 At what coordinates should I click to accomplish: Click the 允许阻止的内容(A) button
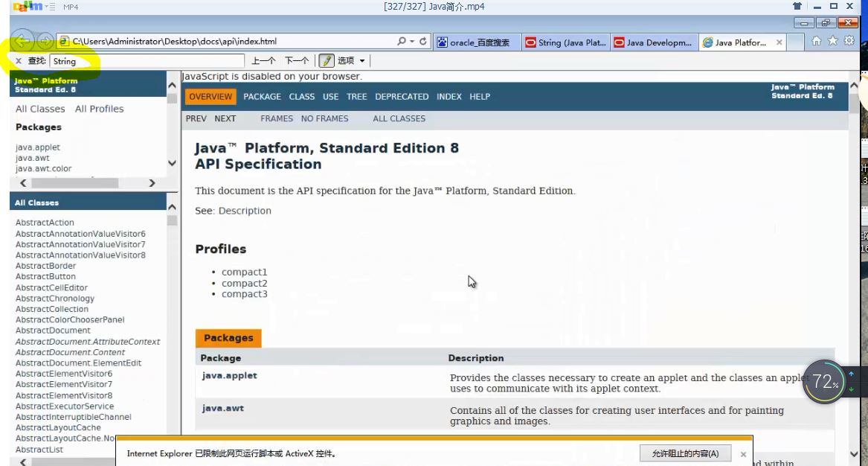[x=685, y=453]
